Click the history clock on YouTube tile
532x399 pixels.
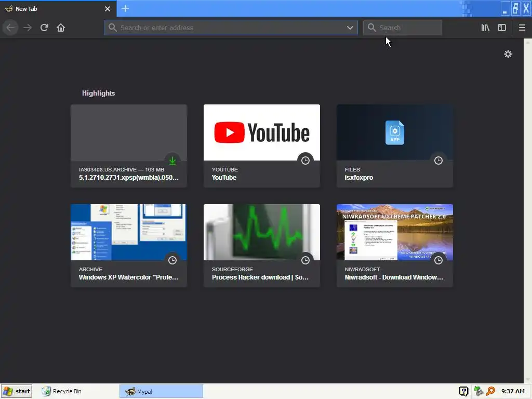[305, 161]
